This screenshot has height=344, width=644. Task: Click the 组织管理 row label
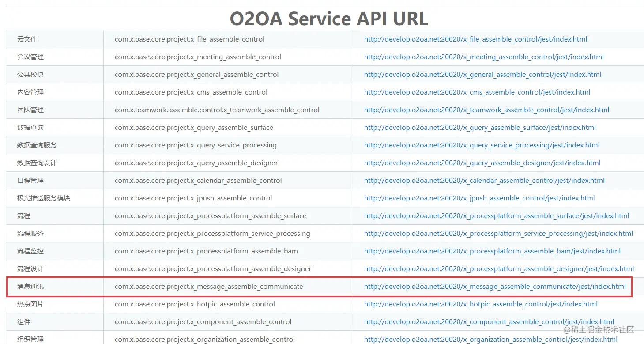[30, 340]
